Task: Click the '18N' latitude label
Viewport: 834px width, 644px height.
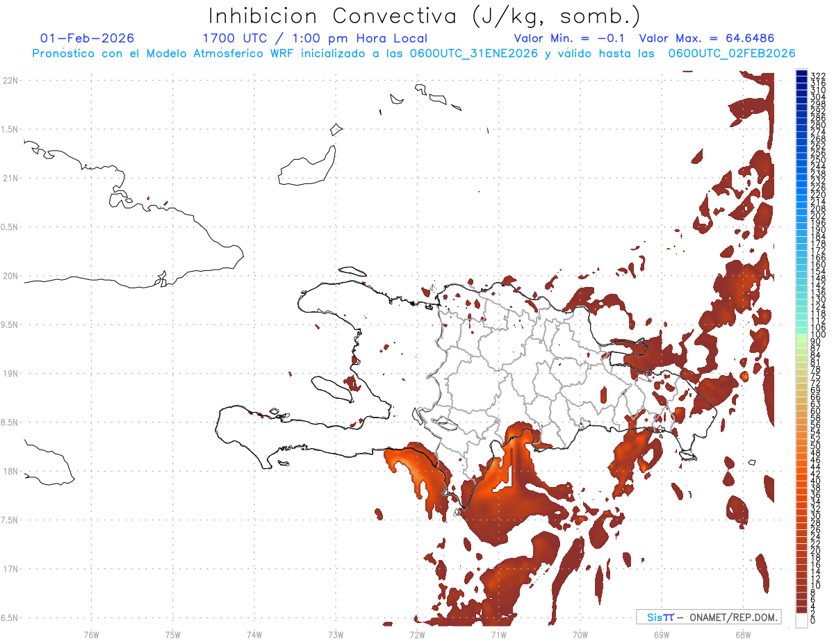Action: (10, 471)
